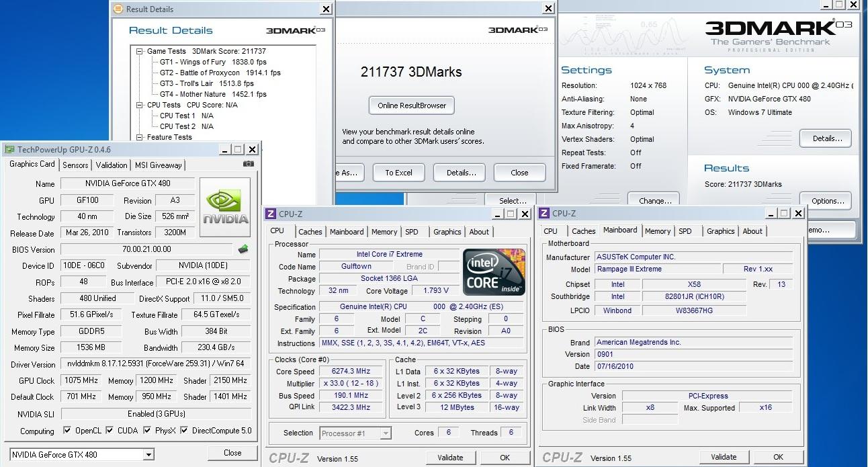Click the title icon of the CPU-Z Mainboard window

click(544, 214)
